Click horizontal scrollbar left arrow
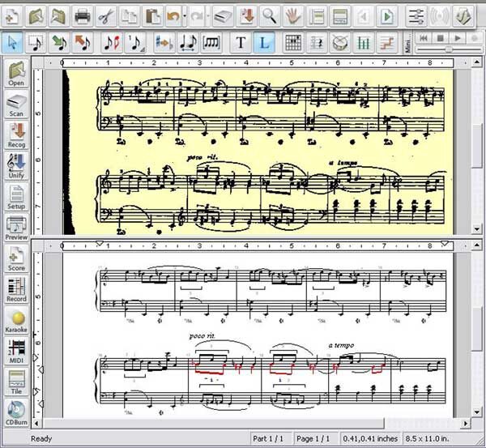Screen dimensions: 486x448 36,423
